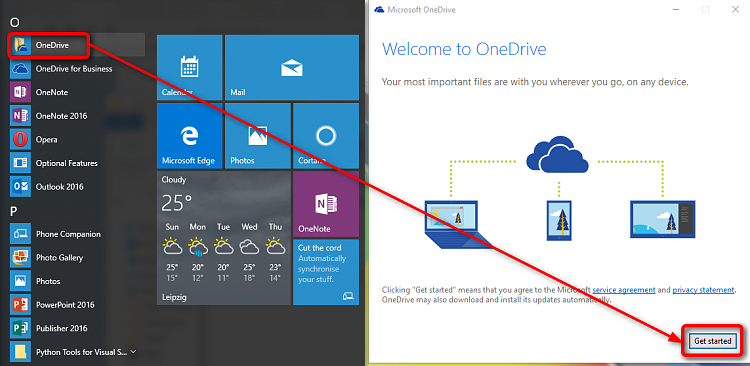Launch the OneNote icon in app list

21,92
